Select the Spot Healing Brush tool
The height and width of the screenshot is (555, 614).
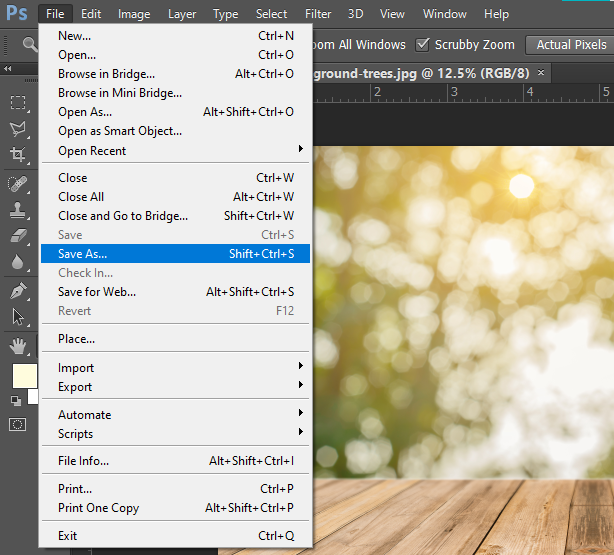pos(18,184)
